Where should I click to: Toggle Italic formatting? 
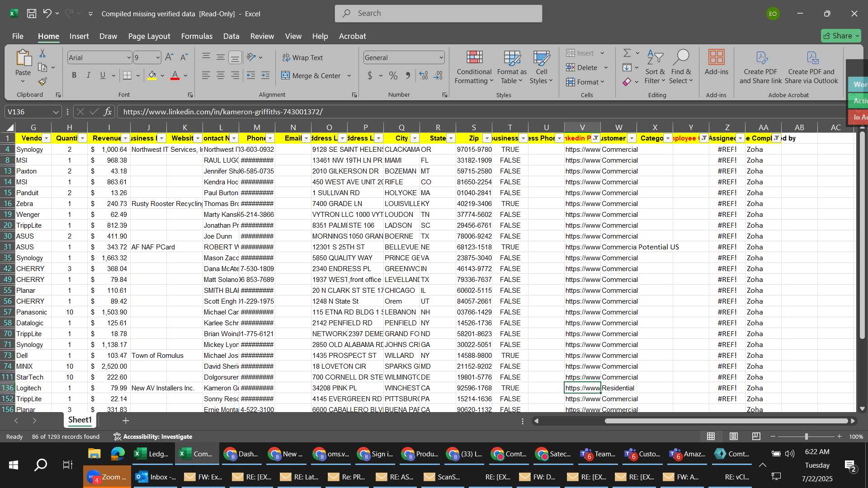[89, 75]
